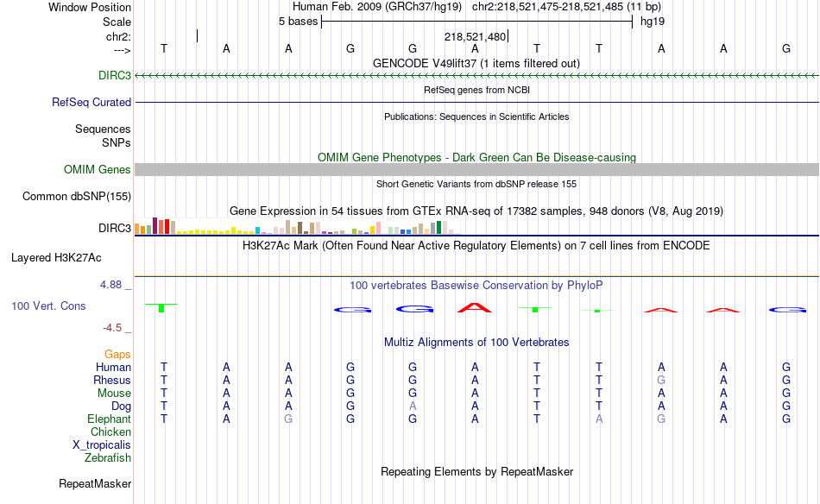Click the RepeatMasker track label
This screenshot has width=820, height=504.
[x=95, y=483]
